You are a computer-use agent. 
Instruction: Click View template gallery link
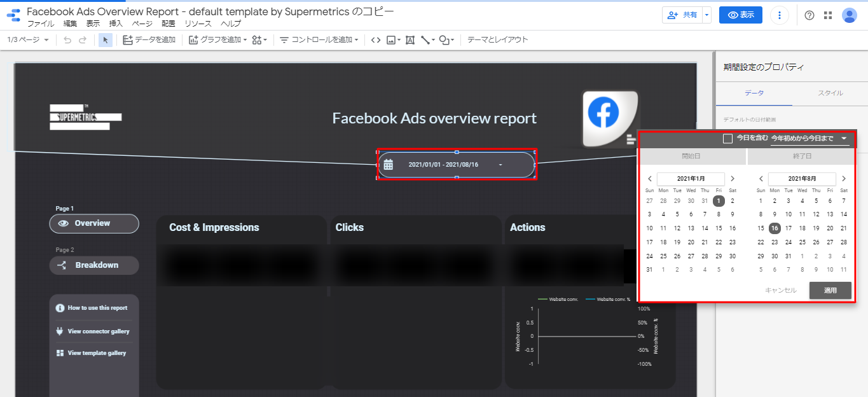(91, 353)
